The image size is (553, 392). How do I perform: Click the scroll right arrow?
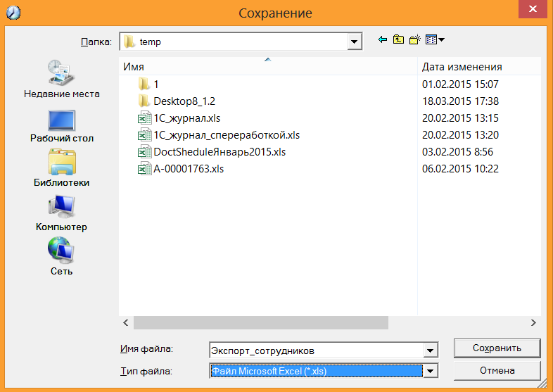533,322
